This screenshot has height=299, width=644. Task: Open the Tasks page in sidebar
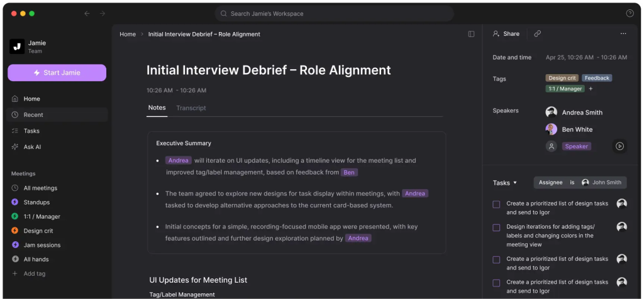pos(31,131)
